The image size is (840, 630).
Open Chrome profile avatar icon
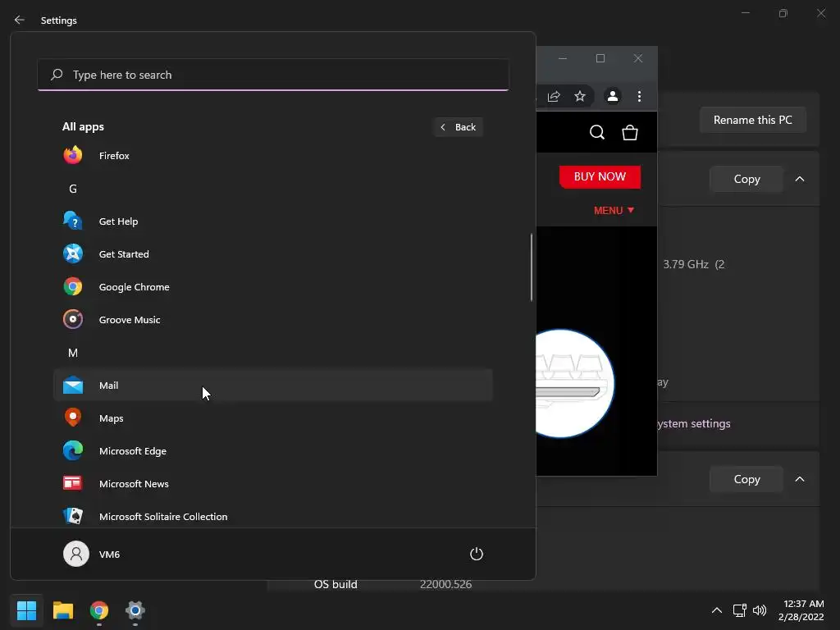[612, 97]
